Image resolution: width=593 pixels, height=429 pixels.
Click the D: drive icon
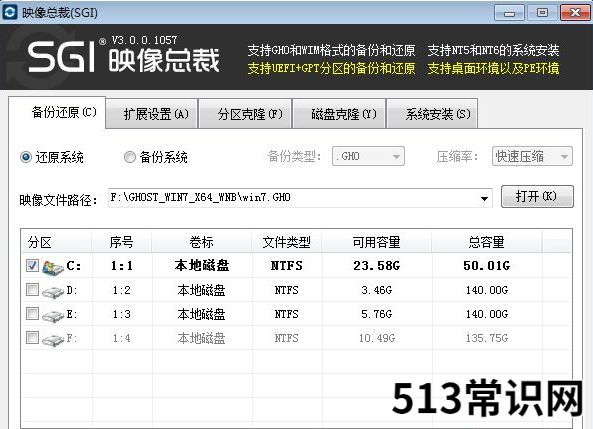click(x=53, y=292)
